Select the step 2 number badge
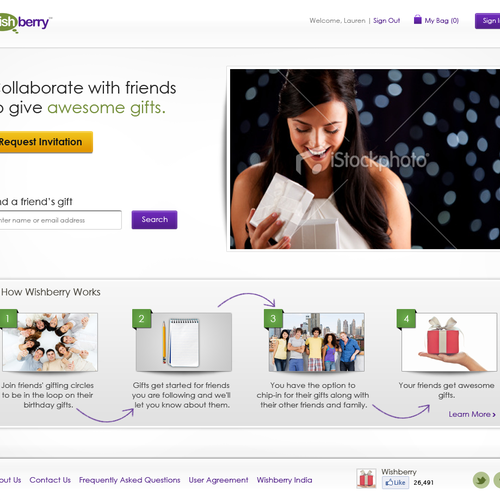Screen dimensions: 500x500 (x=142, y=319)
